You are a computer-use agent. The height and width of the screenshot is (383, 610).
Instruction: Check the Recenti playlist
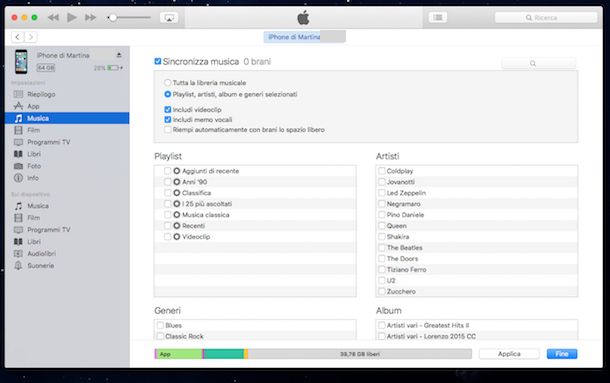(x=168, y=225)
